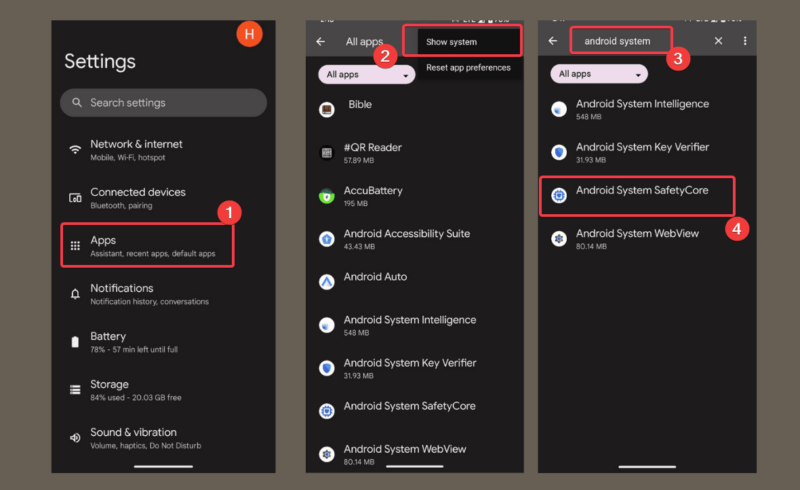This screenshot has width=800, height=490.
Task: Tap the bell icon beside Notifications
Action: (x=75, y=294)
